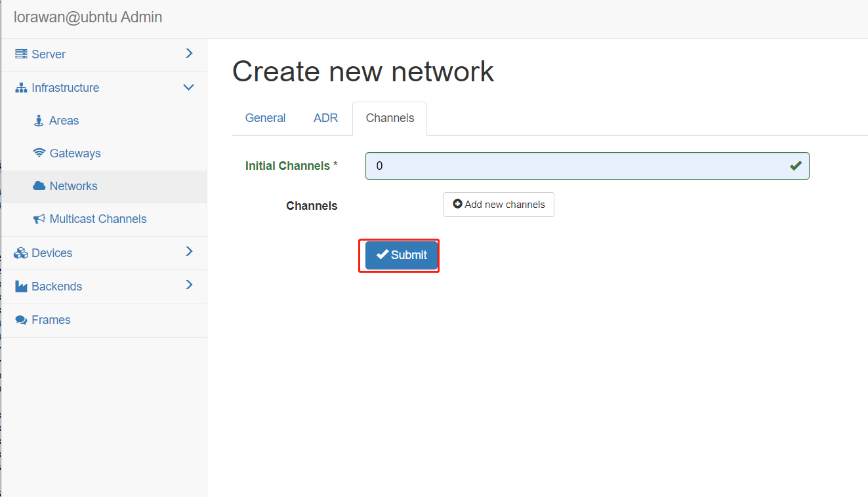Click the lorawan@ubntu Admin header title
This screenshot has width=868, height=497.
click(88, 18)
